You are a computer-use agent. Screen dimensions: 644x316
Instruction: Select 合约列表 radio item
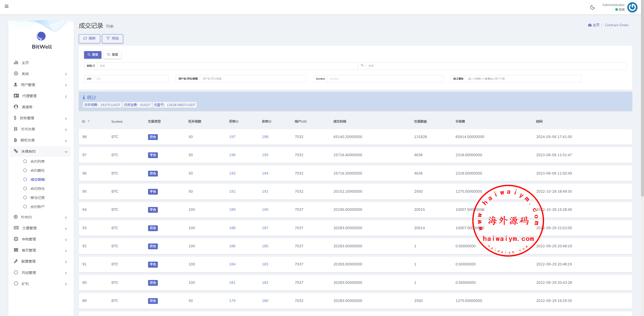point(25,161)
